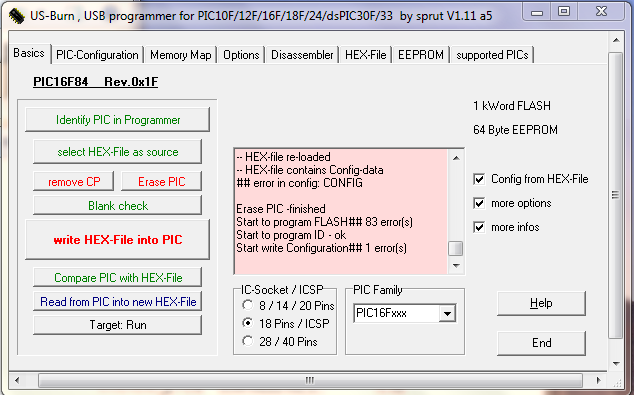Click the US-Burn chip icon in title bar

pos(17,16)
